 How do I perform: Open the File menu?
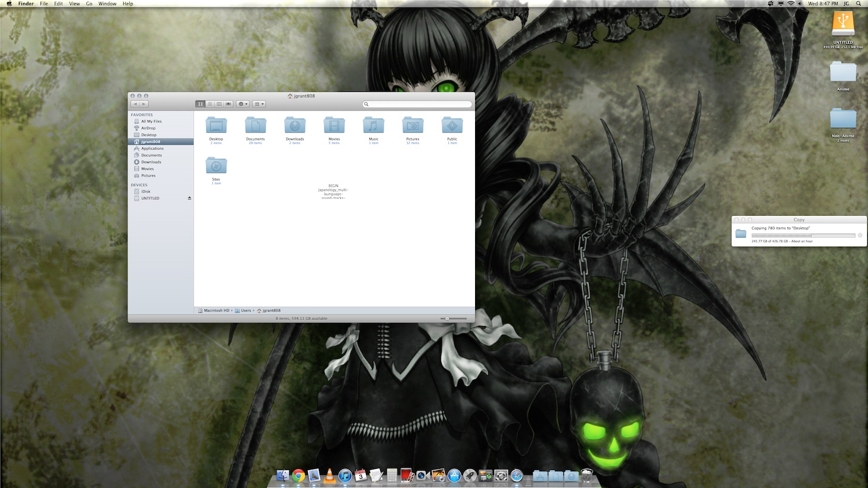click(43, 3)
